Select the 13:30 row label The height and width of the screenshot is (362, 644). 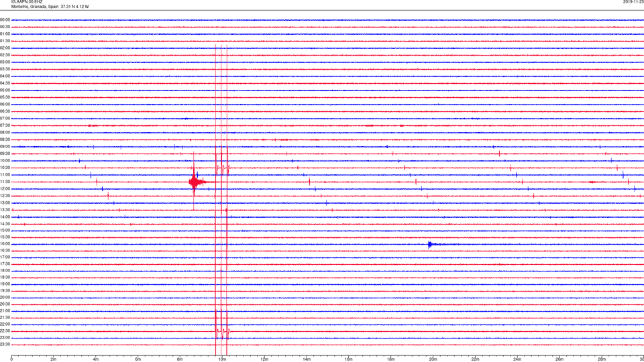pos(5,210)
